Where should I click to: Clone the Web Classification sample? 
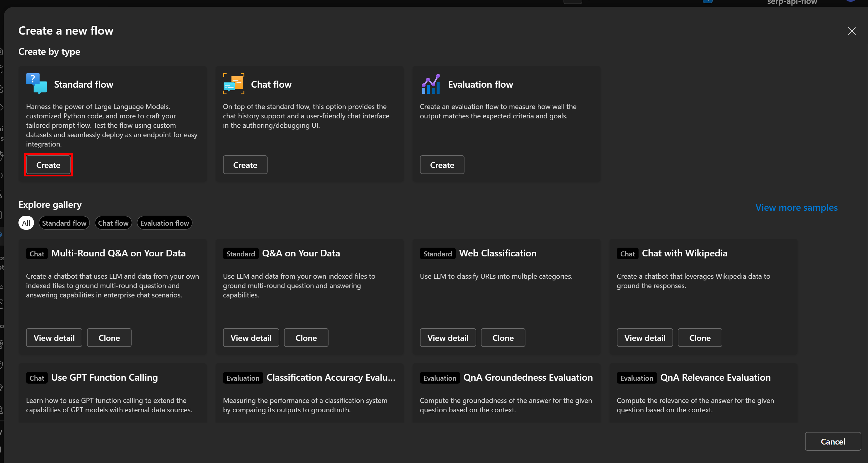point(503,338)
